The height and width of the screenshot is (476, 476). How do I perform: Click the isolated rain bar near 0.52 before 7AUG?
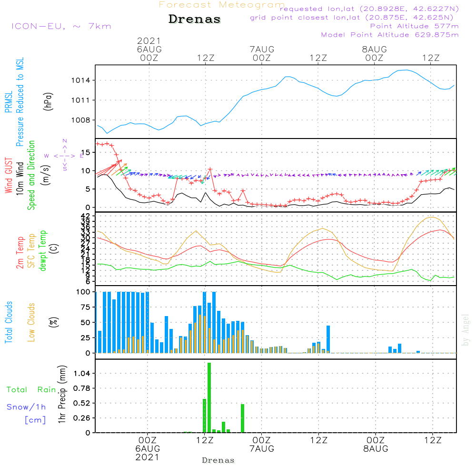tap(243, 418)
